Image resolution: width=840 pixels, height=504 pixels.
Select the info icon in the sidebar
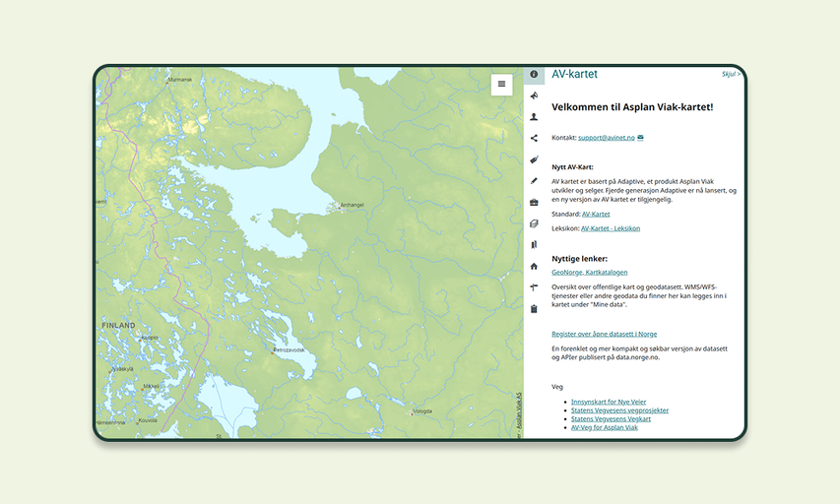(x=534, y=75)
